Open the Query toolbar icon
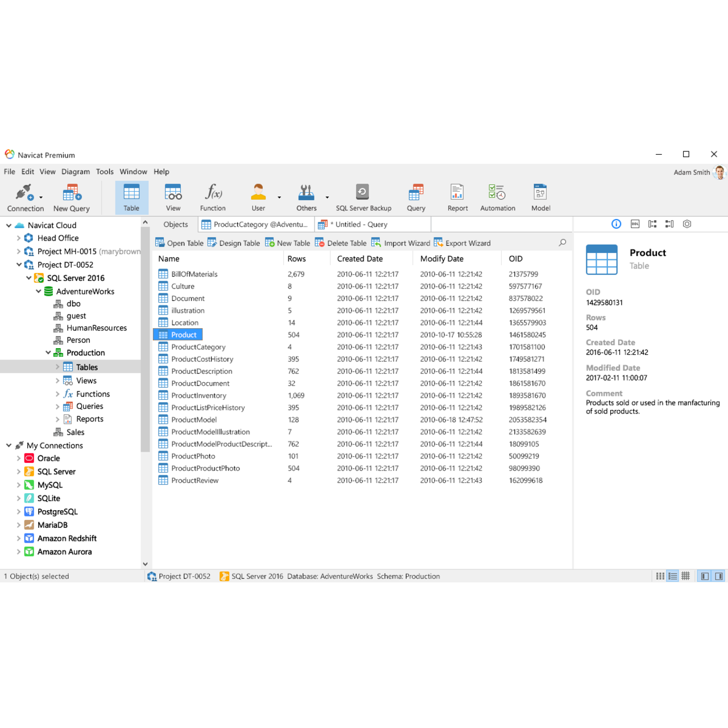 click(x=416, y=198)
